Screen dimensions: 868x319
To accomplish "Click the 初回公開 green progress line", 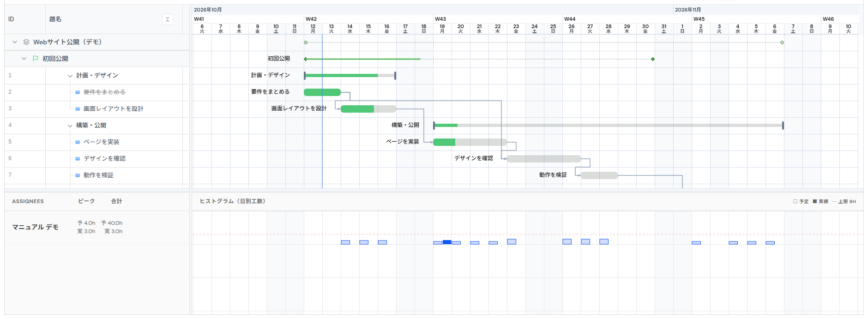I will pyautogui.click(x=363, y=59).
